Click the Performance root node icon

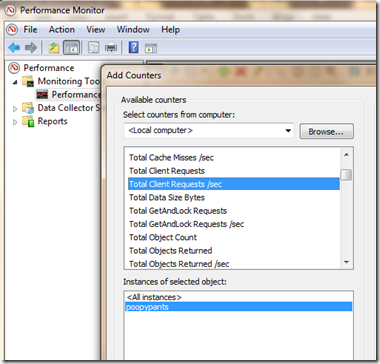(14, 68)
